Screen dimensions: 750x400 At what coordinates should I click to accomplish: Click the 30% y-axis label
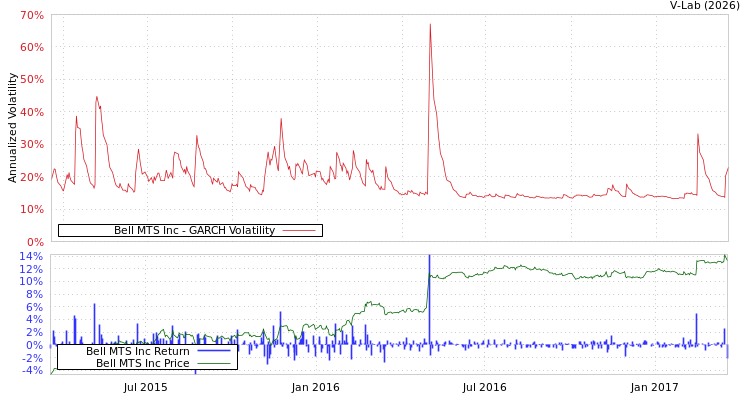(31, 145)
